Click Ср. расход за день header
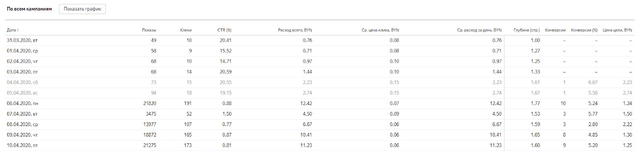 point(479,30)
